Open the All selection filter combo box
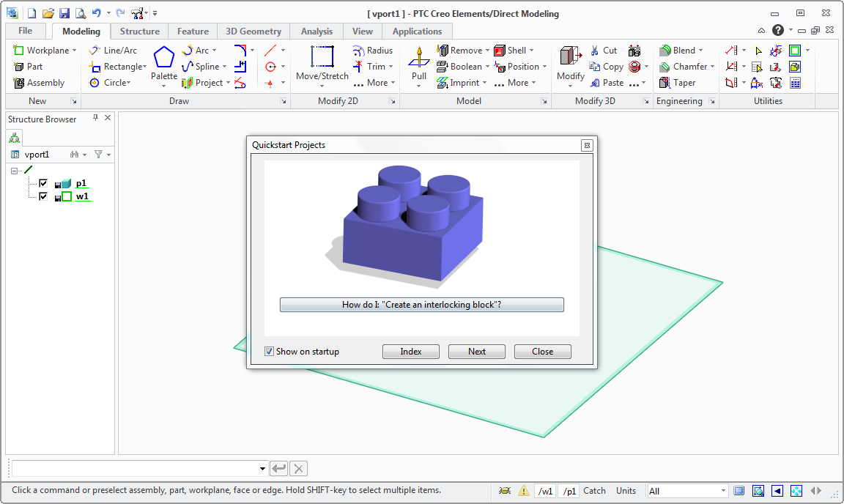This screenshot has width=844, height=504. (x=687, y=491)
